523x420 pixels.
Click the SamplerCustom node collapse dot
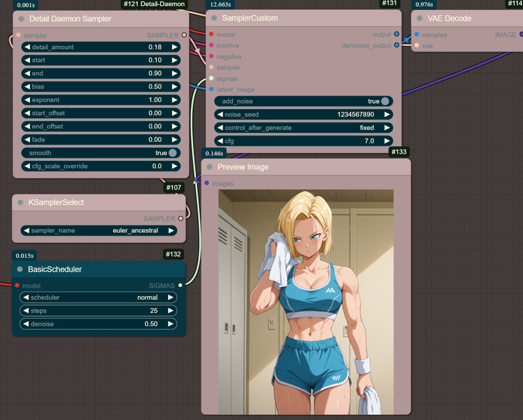[x=214, y=18]
